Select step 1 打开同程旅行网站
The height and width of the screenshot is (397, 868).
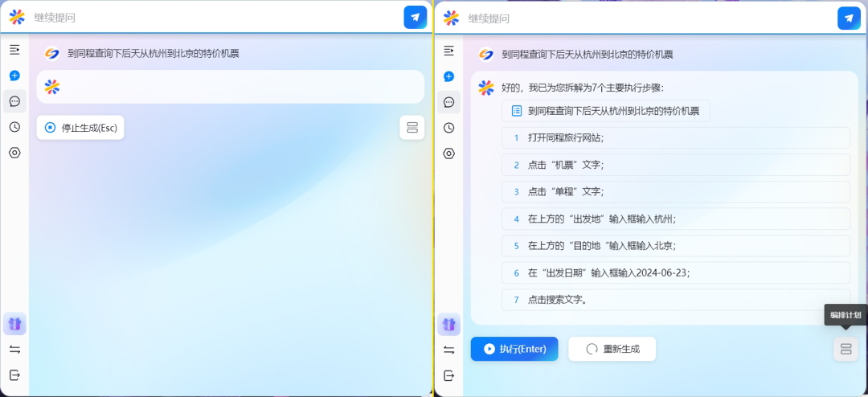tap(676, 138)
